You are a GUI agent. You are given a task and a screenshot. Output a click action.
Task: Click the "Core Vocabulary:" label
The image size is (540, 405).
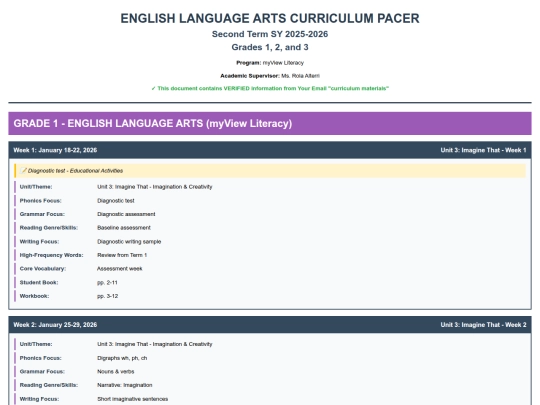pos(43,269)
